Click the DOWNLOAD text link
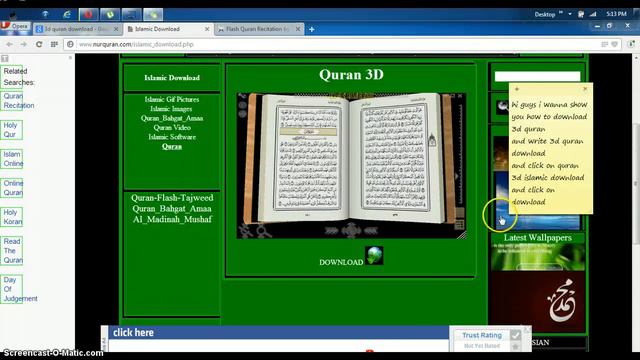The width and height of the screenshot is (640, 360). [341, 262]
